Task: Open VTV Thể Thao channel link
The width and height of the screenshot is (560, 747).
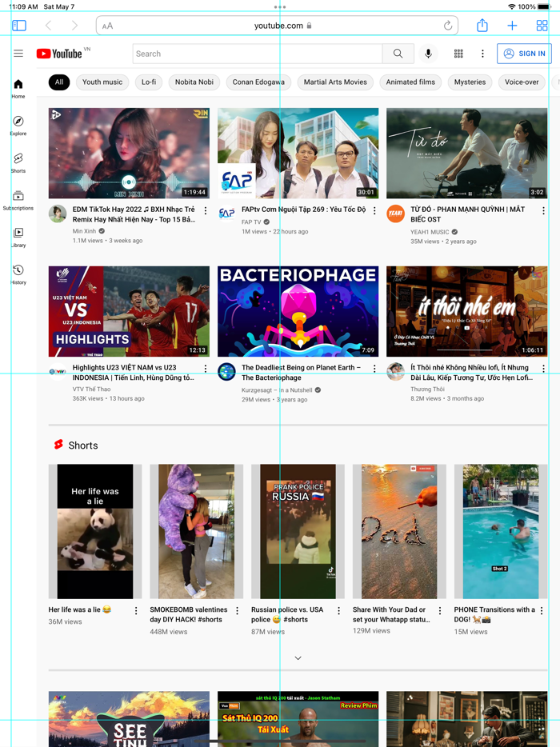Action: pyautogui.click(x=91, y=389)
